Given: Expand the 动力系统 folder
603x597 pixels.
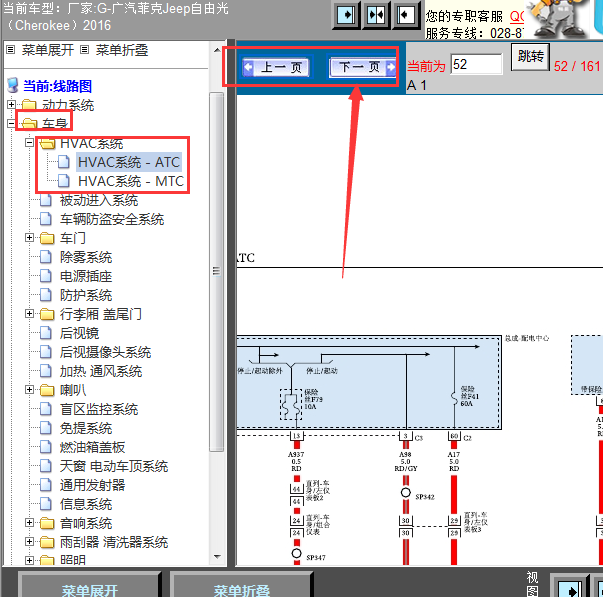Looking at the screenshot, I should click(x=11, y=104).
